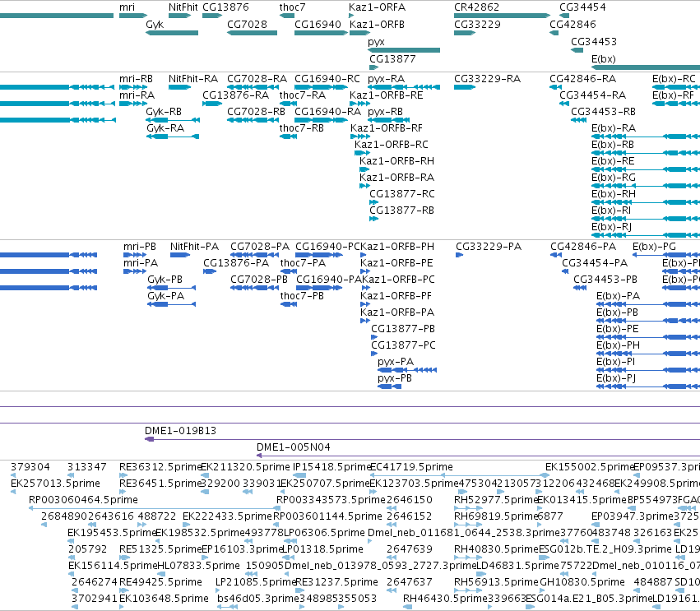Select gene CG13876 in the top track
Viewport: 700px width, 611px height.
click(225, 7)
